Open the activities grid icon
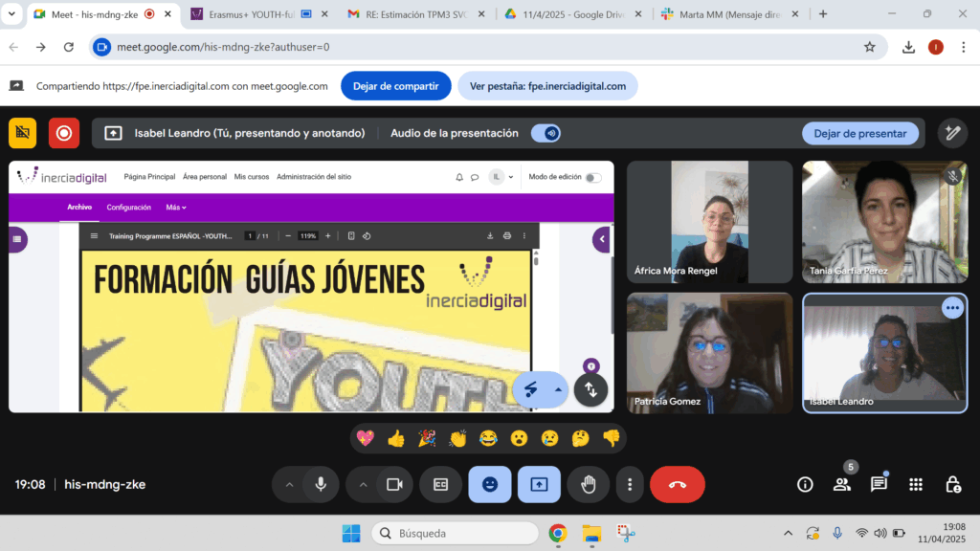Viewport: 980px width, 551px height. tap(915, 484)
